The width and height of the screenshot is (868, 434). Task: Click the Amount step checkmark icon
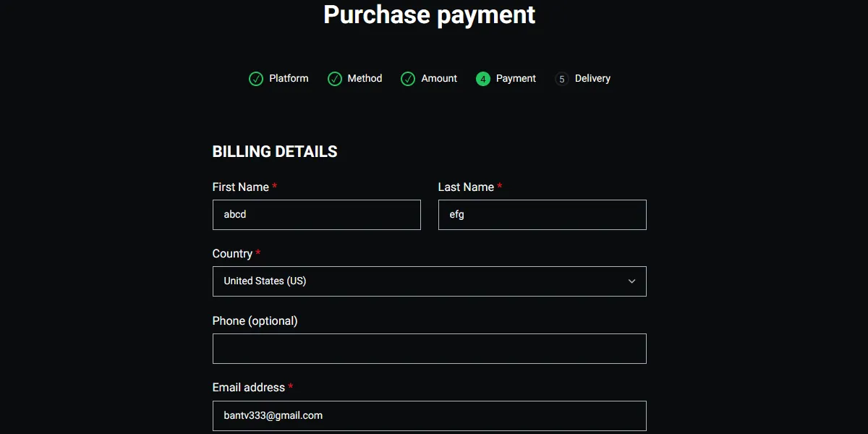[x=408, y=79]
